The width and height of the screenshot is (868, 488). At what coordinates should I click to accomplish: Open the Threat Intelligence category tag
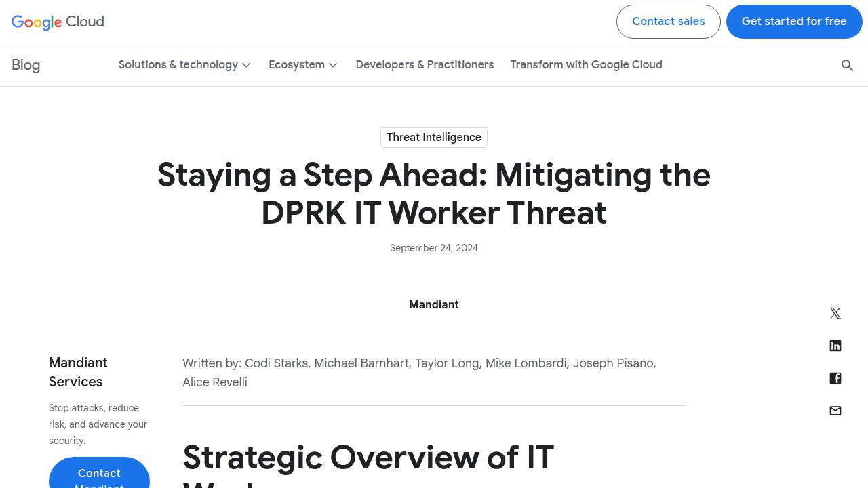click(434, 138)
